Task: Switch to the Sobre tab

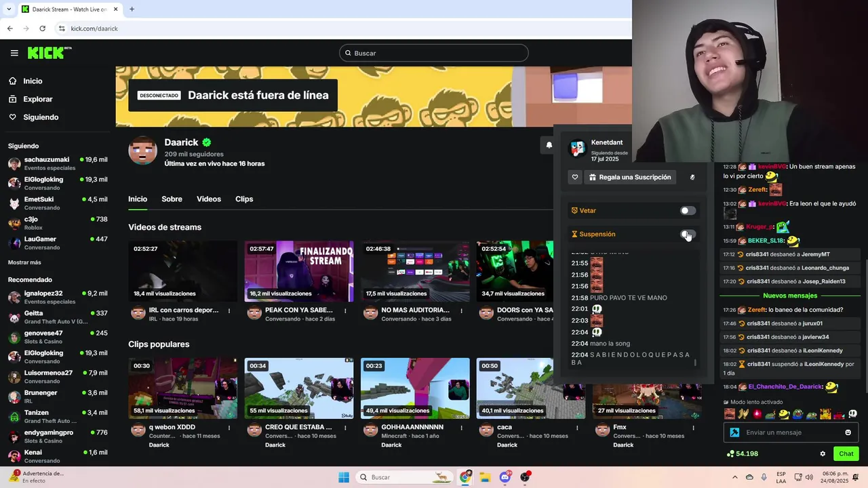Action: pyautogui.click(x=172, y=199)
